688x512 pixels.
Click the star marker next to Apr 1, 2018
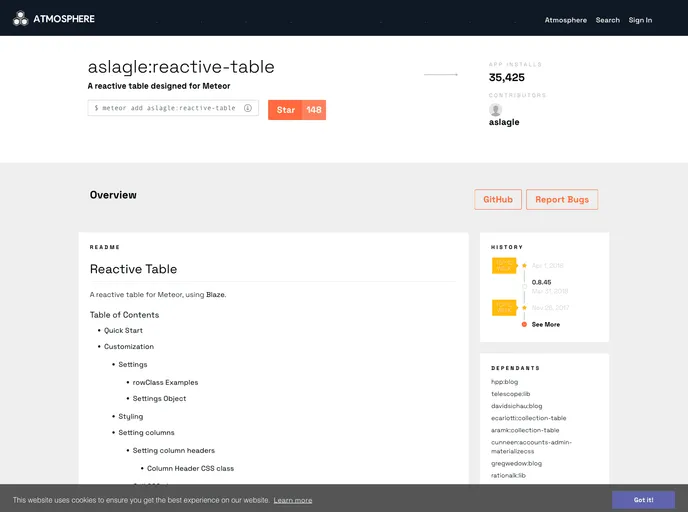coord(524,265)
